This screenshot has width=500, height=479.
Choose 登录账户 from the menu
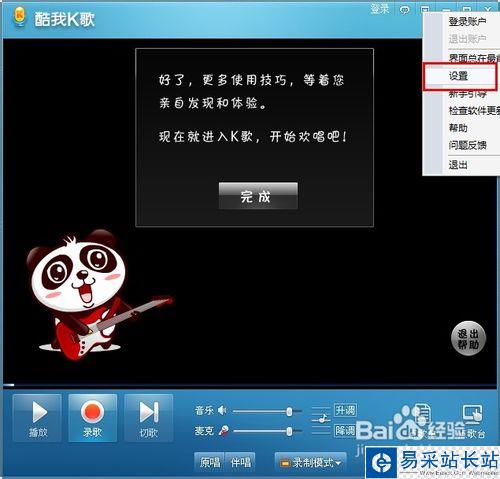click(467, 22)
